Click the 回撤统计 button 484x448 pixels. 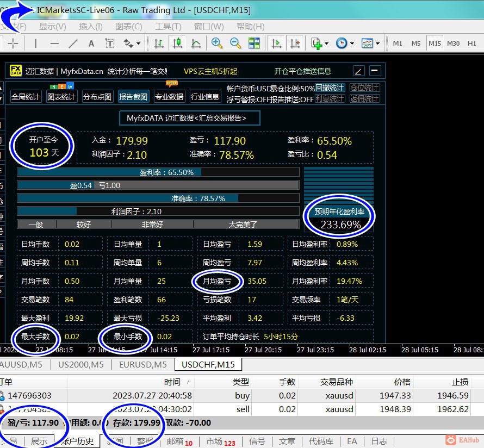(330, 88)
